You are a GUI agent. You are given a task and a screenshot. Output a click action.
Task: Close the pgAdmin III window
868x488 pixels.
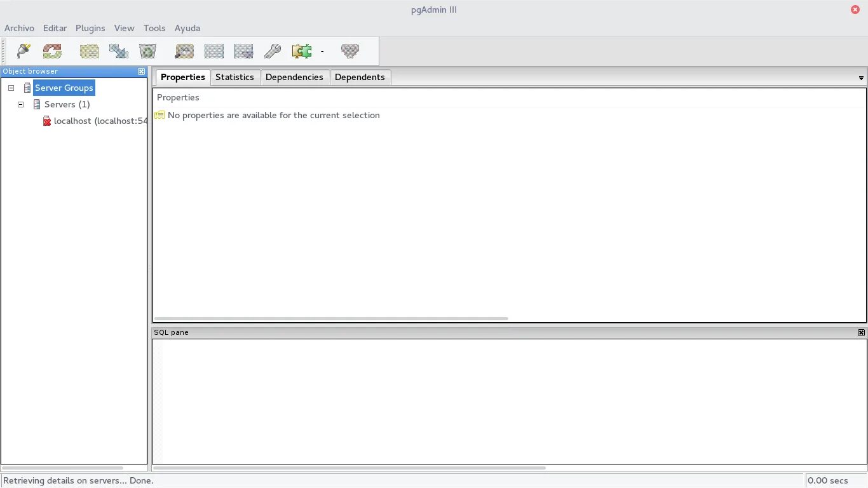[x=855, y=10]
